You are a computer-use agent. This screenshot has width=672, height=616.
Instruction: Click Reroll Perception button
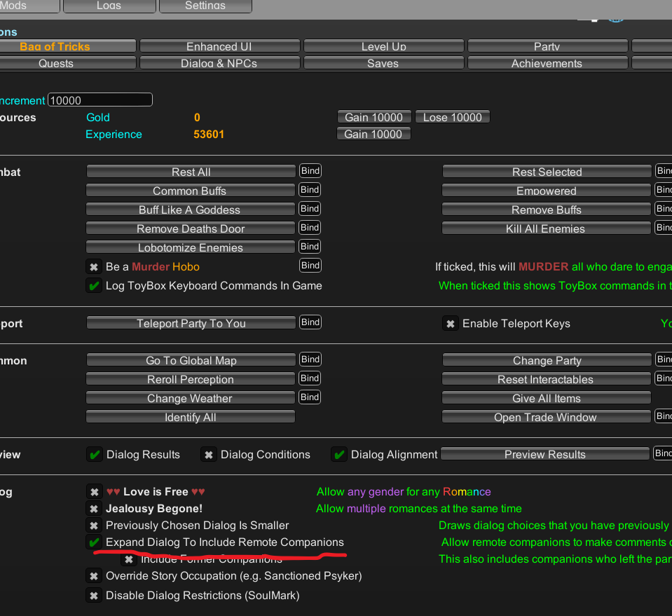tap(191, 379)
